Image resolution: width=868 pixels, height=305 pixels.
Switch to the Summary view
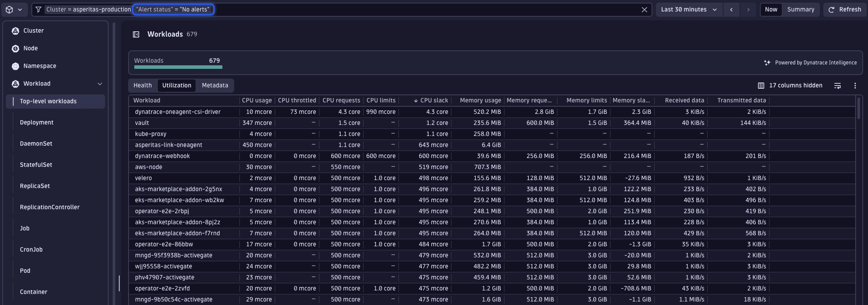click(x=800, y=10)
